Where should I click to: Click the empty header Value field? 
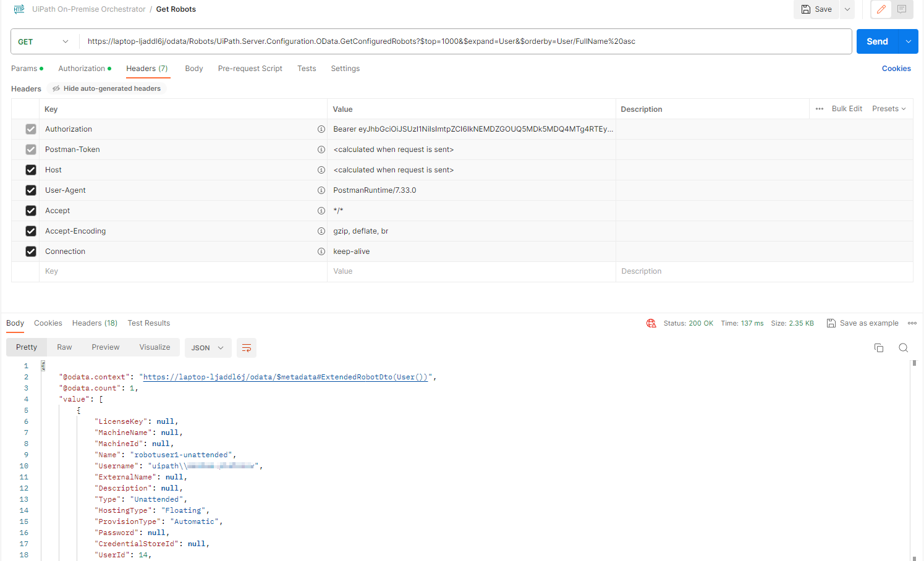tap(471, 271)
